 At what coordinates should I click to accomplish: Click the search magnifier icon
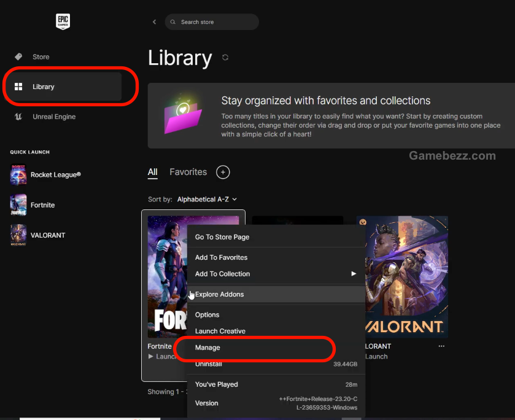click(x=172, y=22)
